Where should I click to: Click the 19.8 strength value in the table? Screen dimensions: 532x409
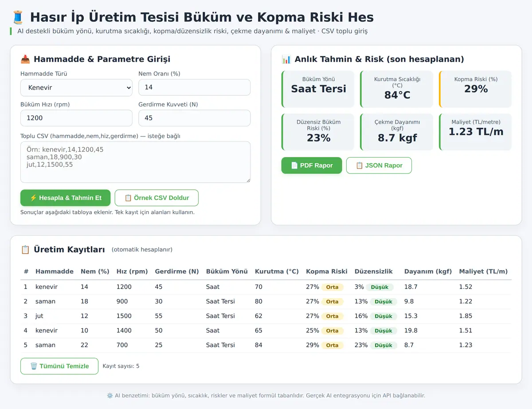(411, 330)
